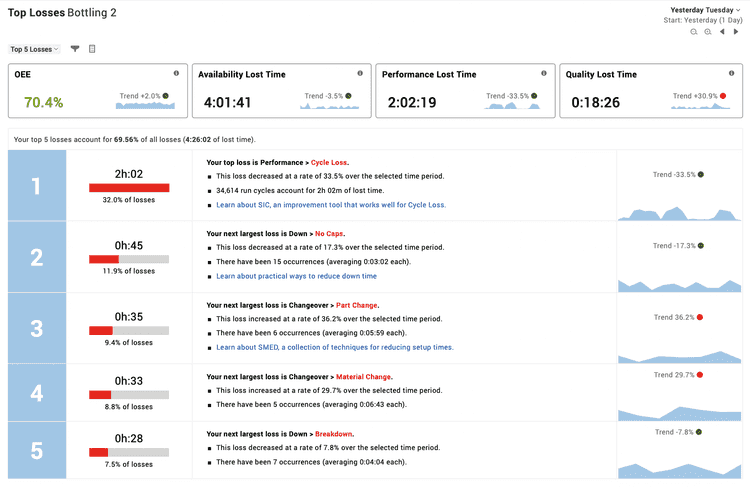The height and width of the screenshot is (487, 750).
Task: Click the top 5 losses summary sentence
Action: [134, 140]
